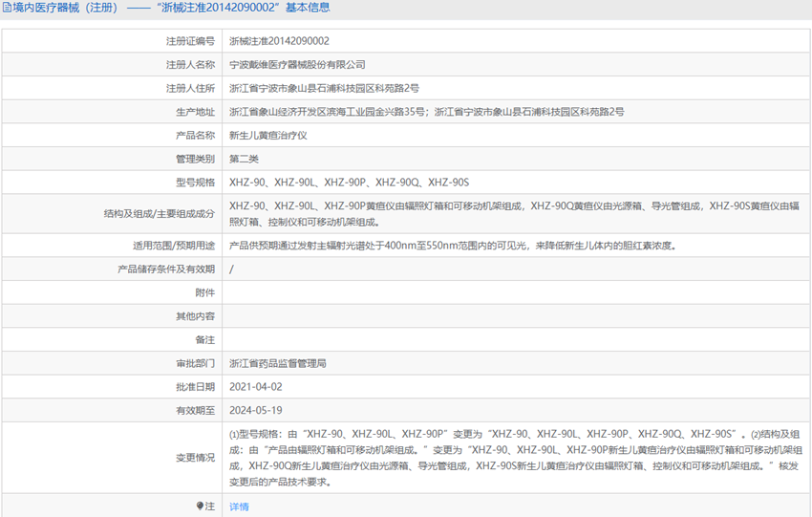Click the 审批部门 label
Screen dimensions: 812x517
tap(195, 364)
